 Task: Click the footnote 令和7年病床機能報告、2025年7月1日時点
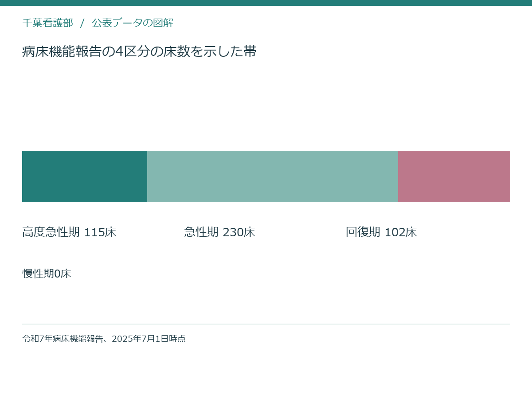[x=104, y=339]
